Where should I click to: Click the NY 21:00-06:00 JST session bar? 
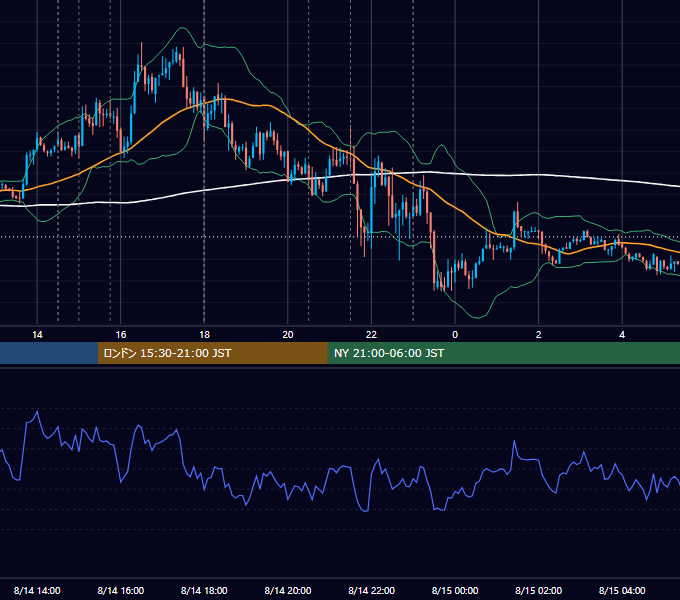click(503, 353)
